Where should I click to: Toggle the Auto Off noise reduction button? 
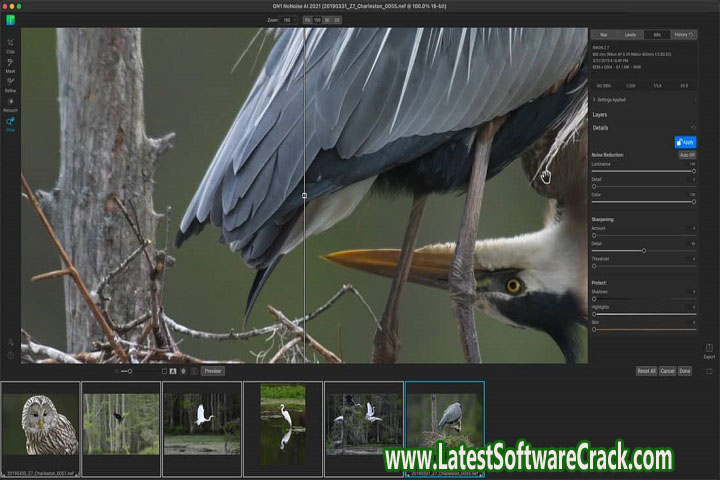687,155
